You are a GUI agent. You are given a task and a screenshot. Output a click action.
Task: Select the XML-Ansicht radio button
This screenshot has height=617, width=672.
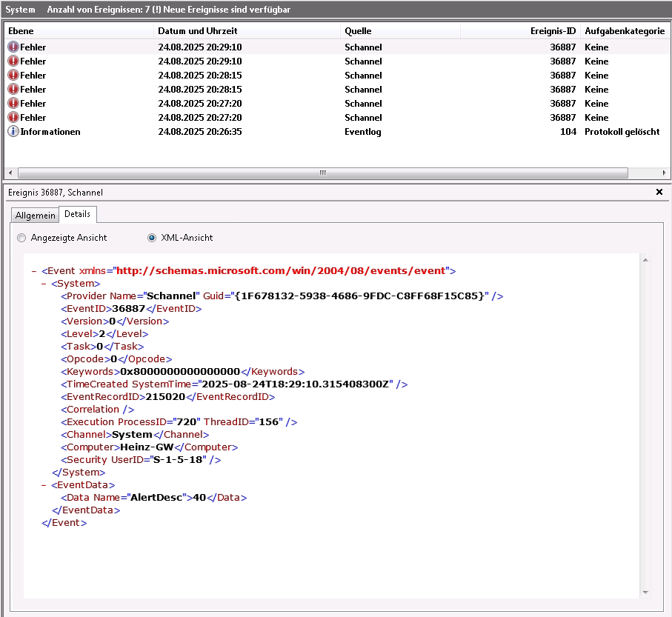[152, 238]
